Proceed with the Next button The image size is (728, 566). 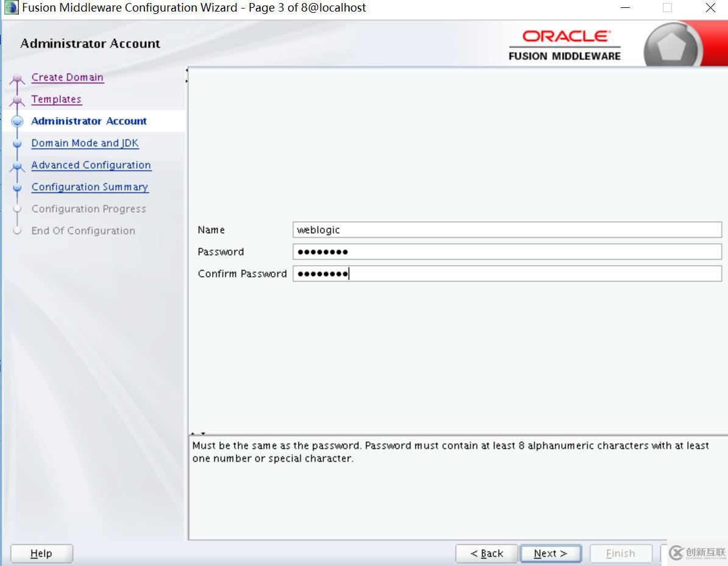551,553
